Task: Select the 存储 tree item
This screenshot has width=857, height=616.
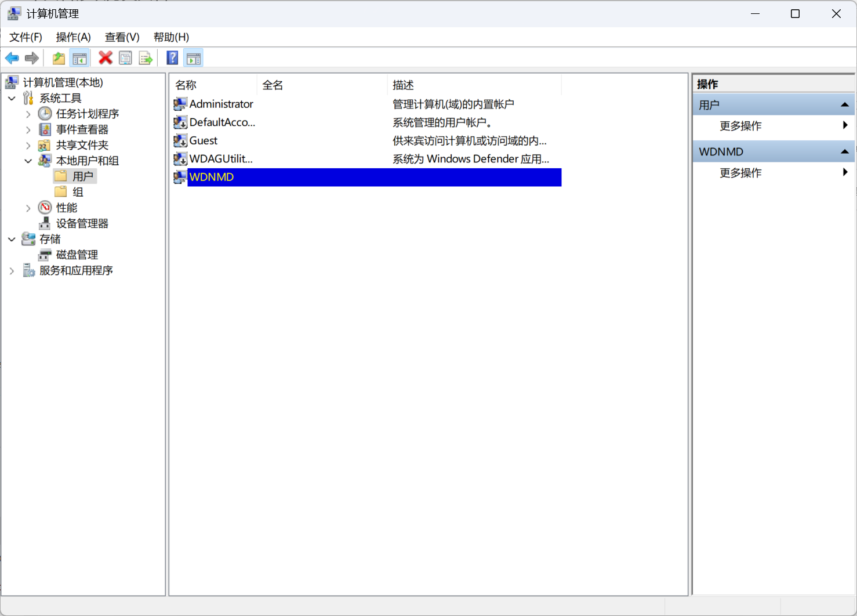Action: pyautogui.click(x=50, y=239)
